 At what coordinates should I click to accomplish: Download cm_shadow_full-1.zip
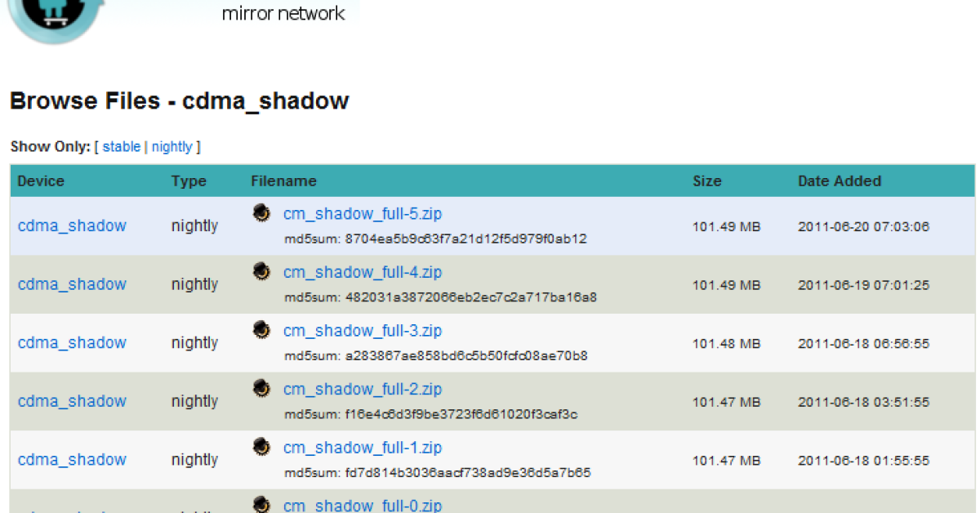point(363,448)
